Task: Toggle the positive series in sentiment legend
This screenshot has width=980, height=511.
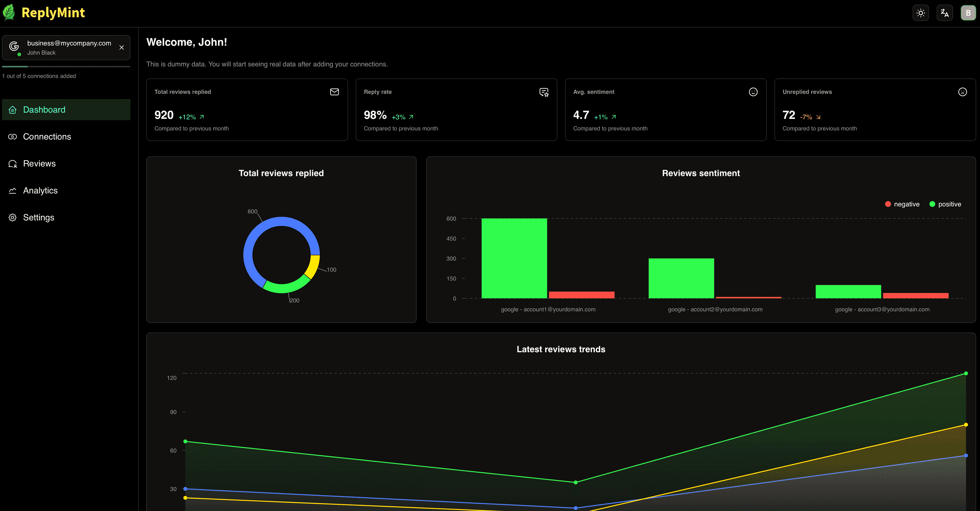Action: coord(946,204)
